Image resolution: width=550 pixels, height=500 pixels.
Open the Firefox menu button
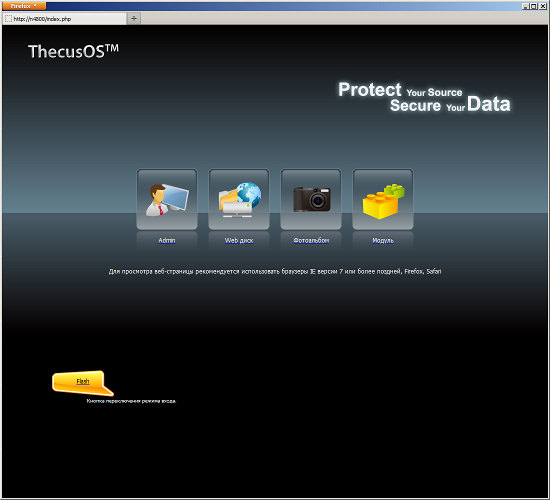click(23, 6)
